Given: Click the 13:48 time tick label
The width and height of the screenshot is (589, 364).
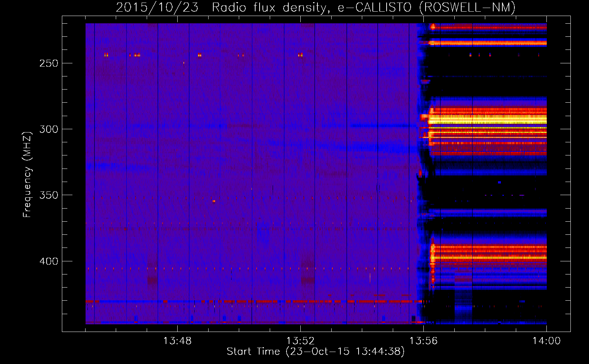Looking at the screenshot, I should pos(177,341).
